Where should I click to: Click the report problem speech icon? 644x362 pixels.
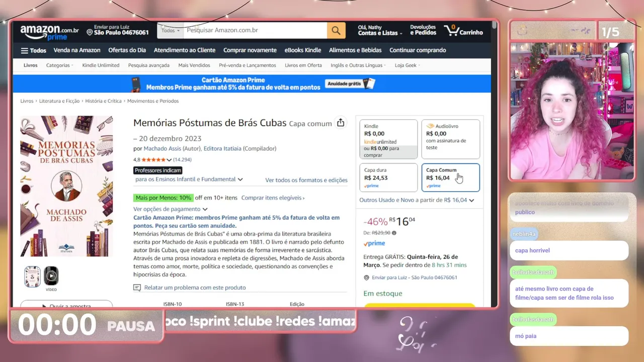[137, 288]
